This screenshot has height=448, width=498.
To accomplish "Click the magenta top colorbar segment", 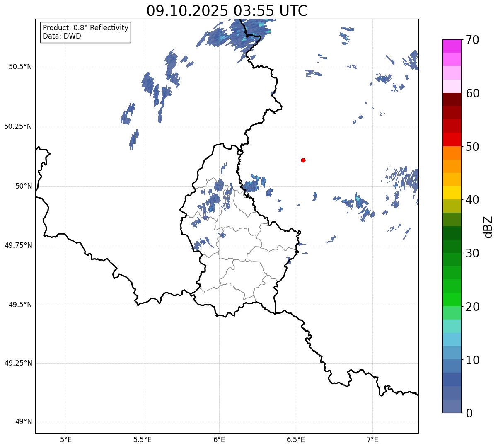I will pos(452,46).
